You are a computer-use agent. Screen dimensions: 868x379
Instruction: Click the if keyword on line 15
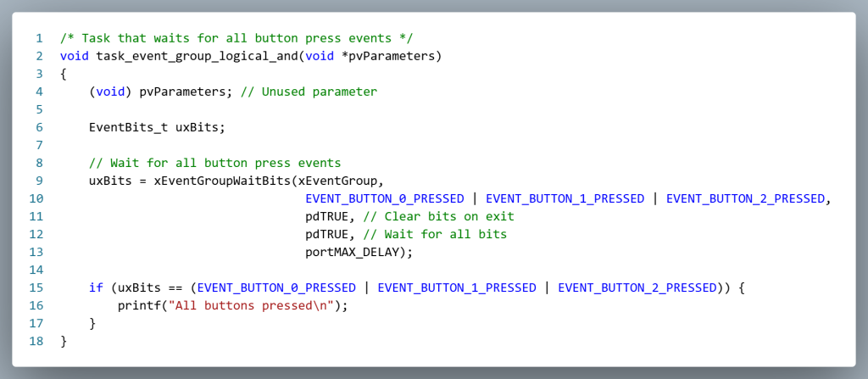pyautogui.click(x=96, y=287)
